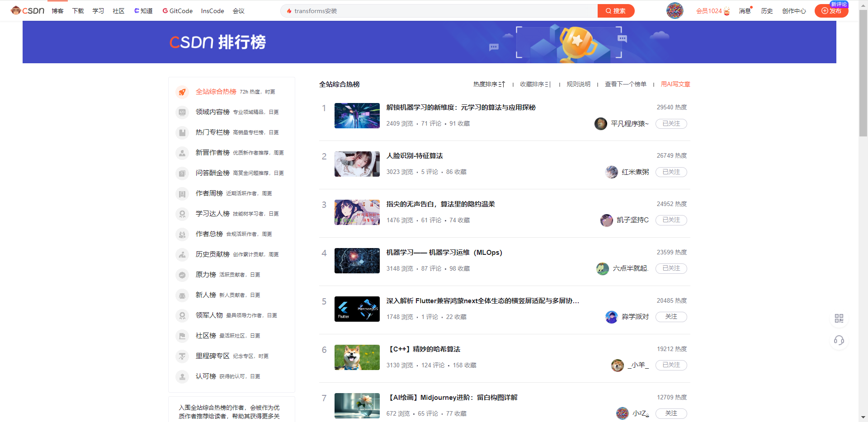Click the 新人榜 sidebar icon
This screenshot has width=868, height=422.
182,295
